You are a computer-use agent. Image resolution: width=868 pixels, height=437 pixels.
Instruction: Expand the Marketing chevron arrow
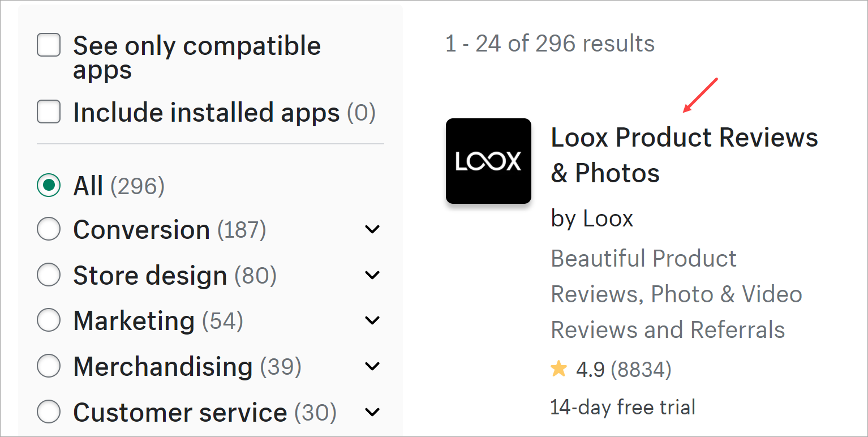[x=372, y=321]
